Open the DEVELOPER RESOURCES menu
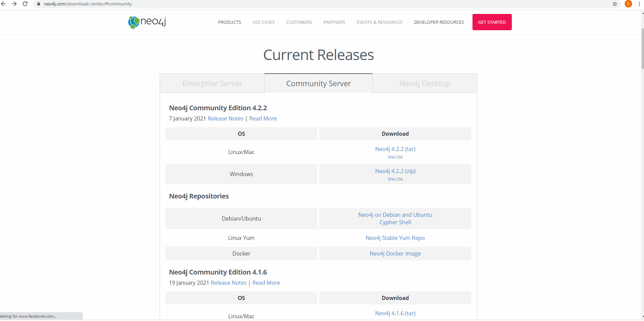644x321 pixels. coord(439,22)
